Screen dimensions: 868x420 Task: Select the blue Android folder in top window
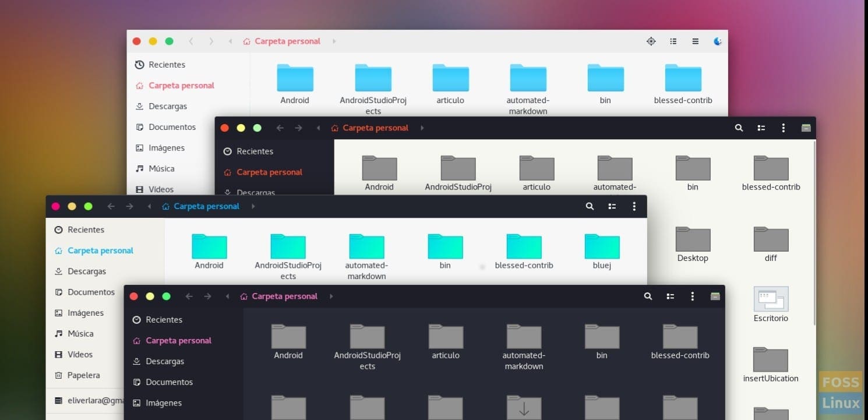click(x=295, y=77)
